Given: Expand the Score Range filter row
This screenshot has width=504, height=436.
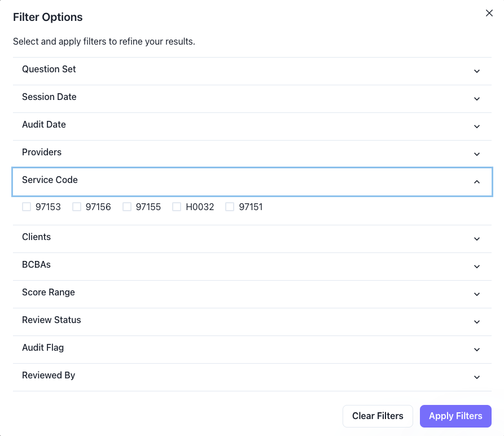Looking at the screenshot, I should (x=252, y=294).
